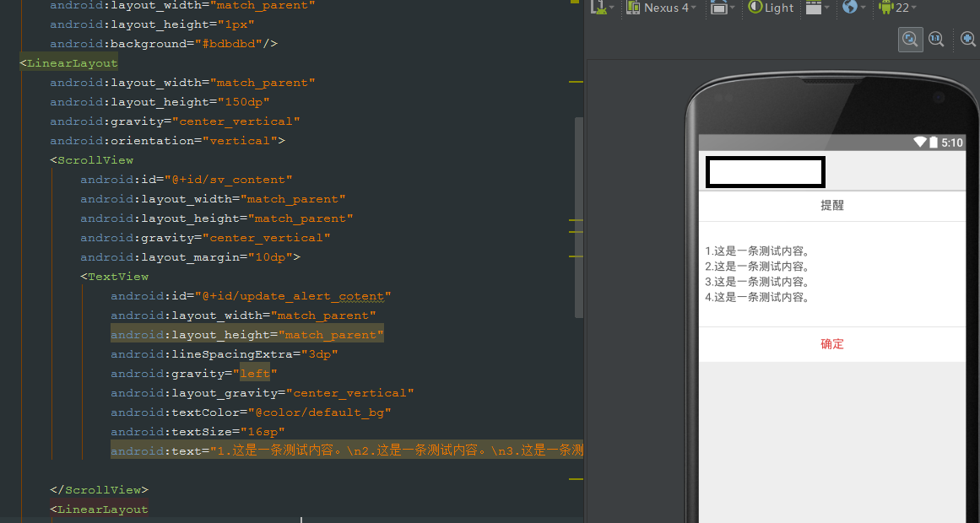Click the android:text attribute line with test content
The height and width of the screenshot is (523, 980).
(347, 450)
